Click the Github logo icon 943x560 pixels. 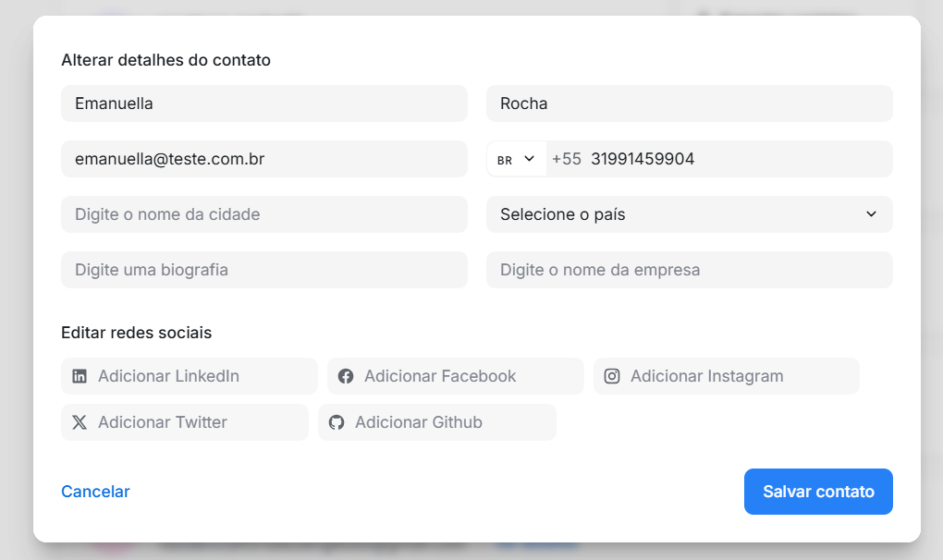337,422
